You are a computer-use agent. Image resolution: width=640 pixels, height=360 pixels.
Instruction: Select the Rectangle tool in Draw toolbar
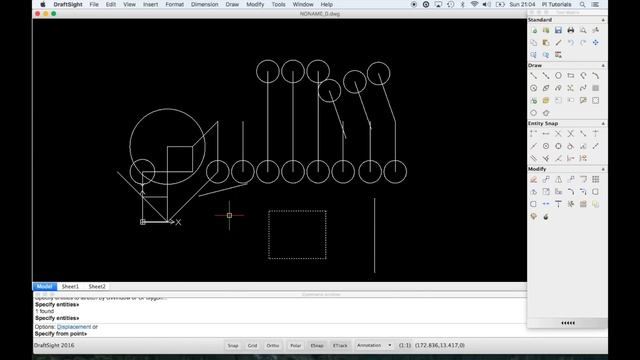pyautogui.click(x=571, y=76)
